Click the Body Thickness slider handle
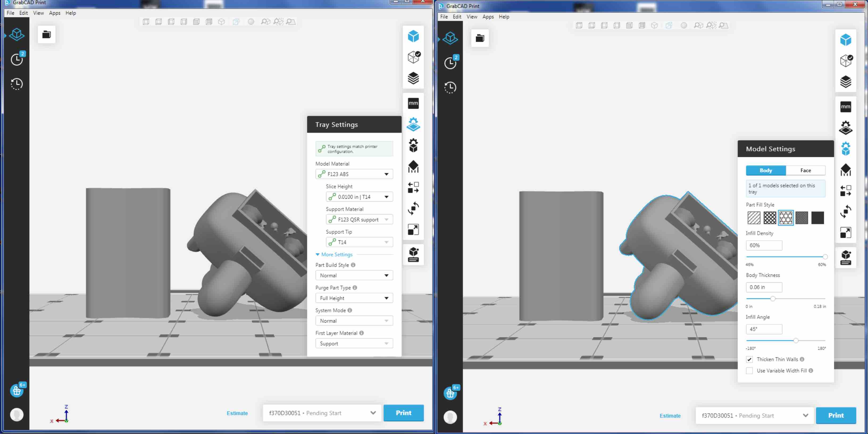 [x=773, y=299]
